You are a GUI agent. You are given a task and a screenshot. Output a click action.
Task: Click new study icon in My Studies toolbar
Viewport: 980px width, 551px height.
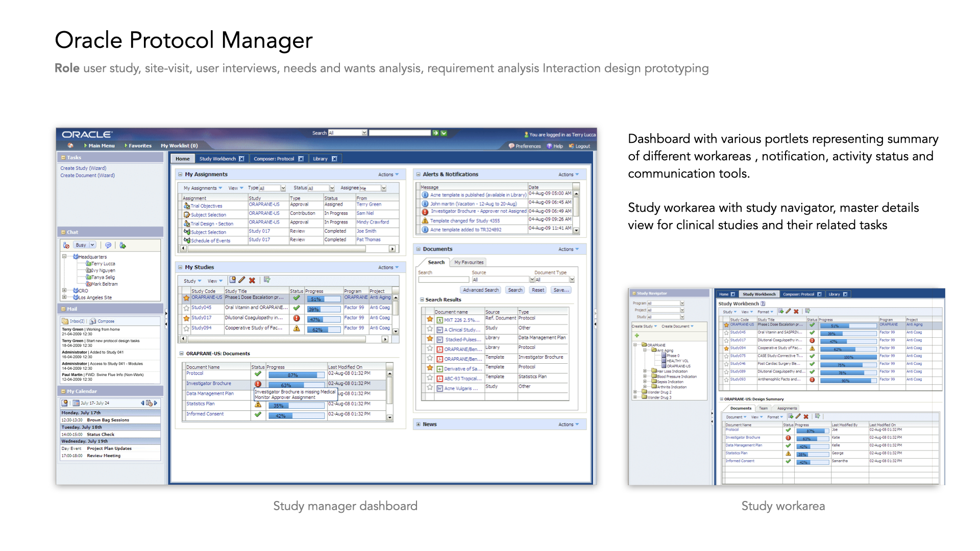click(233, 280)
